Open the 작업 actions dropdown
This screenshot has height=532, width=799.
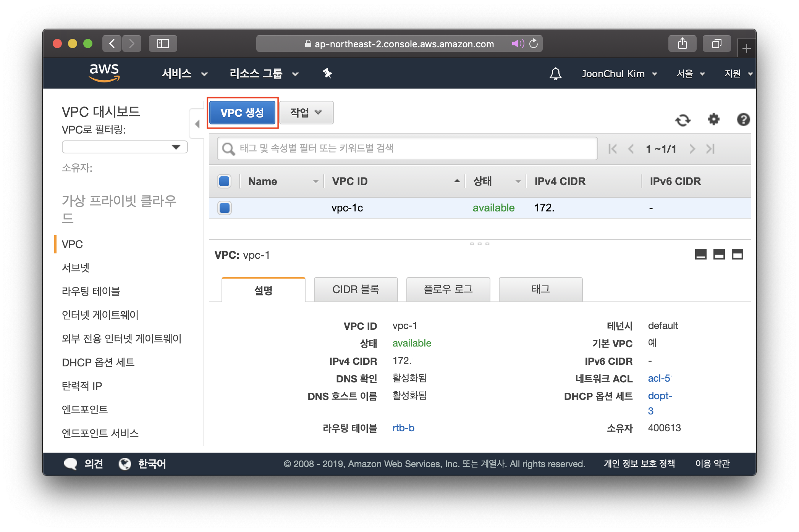coord(306,113)
